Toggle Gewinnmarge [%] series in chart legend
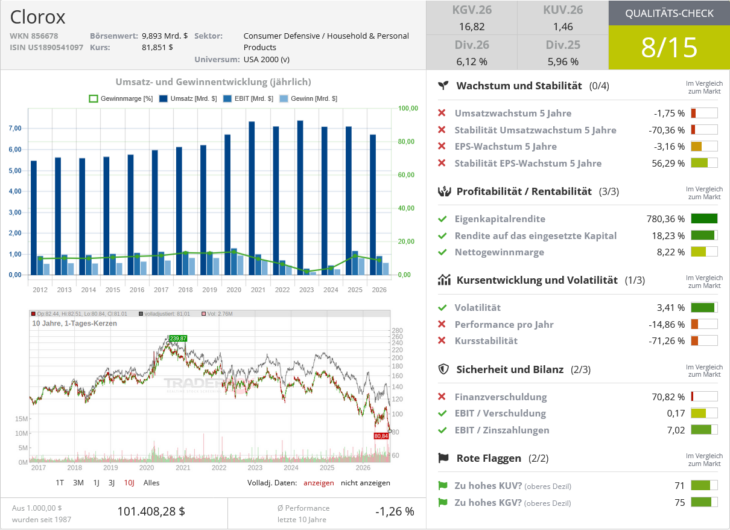Screen dimensions: 730x530 121,99
